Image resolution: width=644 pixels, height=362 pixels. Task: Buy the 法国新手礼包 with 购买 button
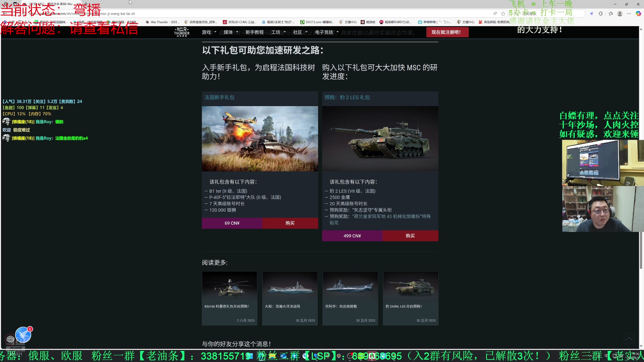click(290, 223)
